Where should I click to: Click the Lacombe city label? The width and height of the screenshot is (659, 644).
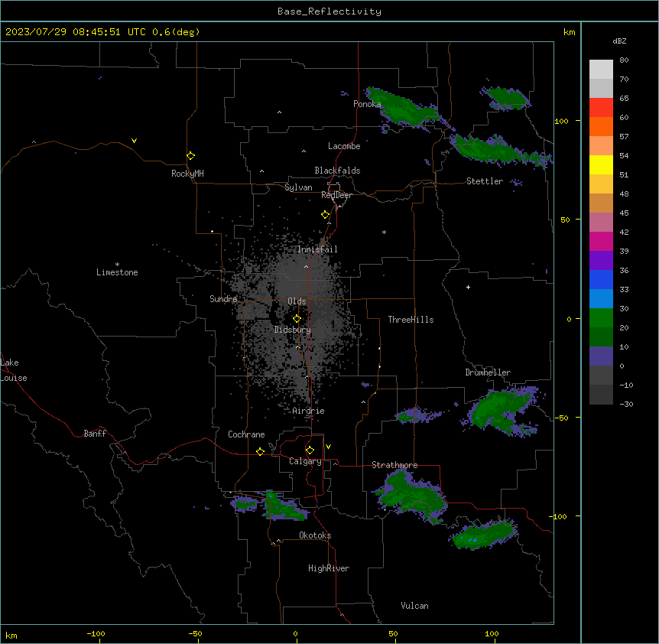(x=344, y=146)
